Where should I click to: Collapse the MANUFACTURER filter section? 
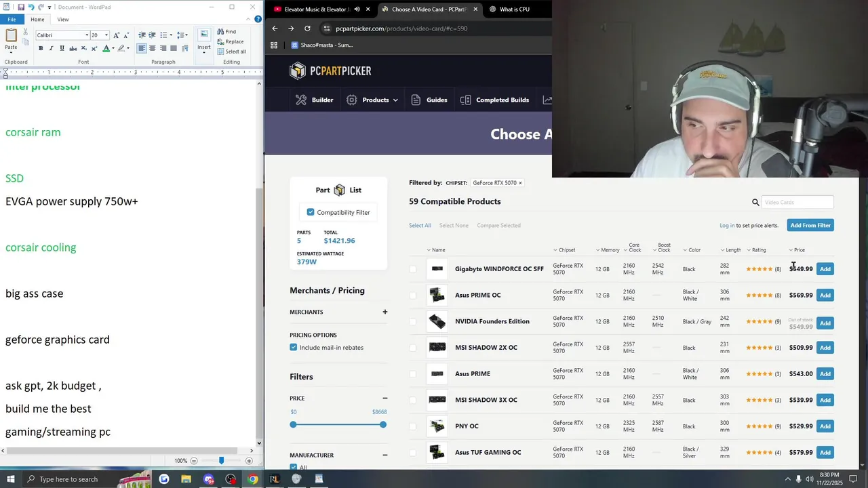click(x=384, y=455)
